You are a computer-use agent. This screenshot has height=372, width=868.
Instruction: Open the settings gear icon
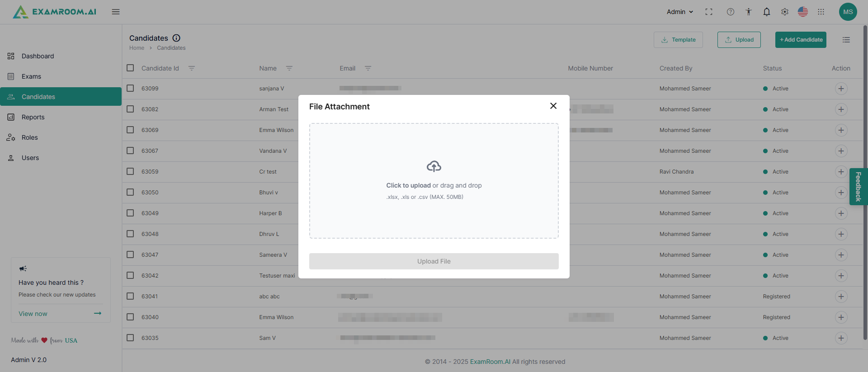click(785, 12)
